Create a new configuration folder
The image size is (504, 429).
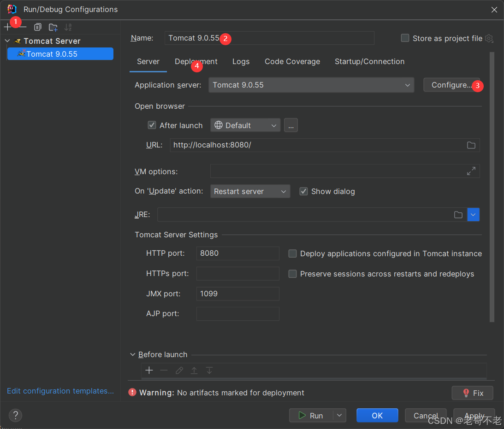tap(53, 27)
